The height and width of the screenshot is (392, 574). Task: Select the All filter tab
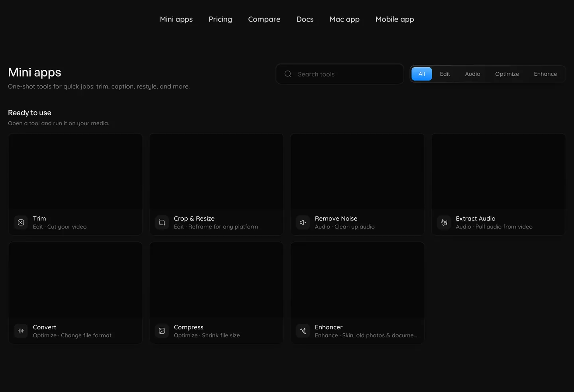pos(422,74)
